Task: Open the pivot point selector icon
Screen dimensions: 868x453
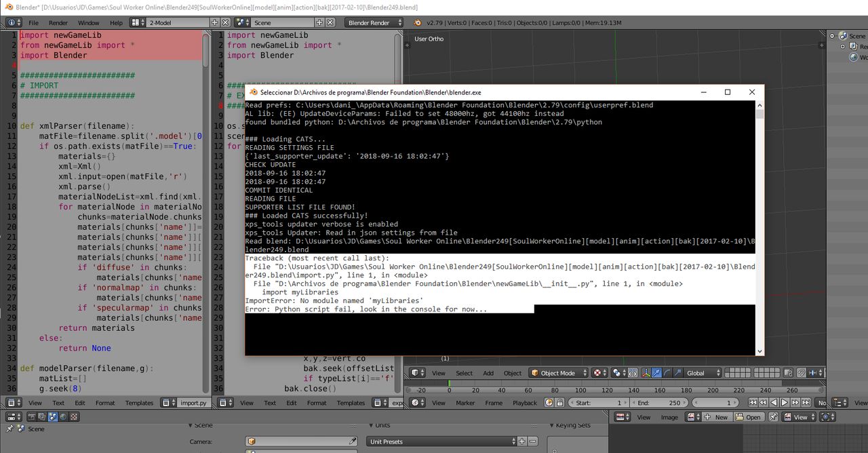Action: tap(618, 373)
